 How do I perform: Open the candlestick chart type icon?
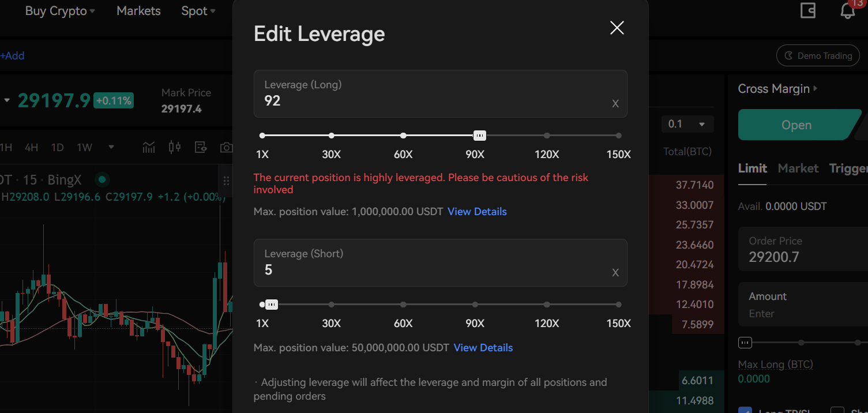[174, 148]
